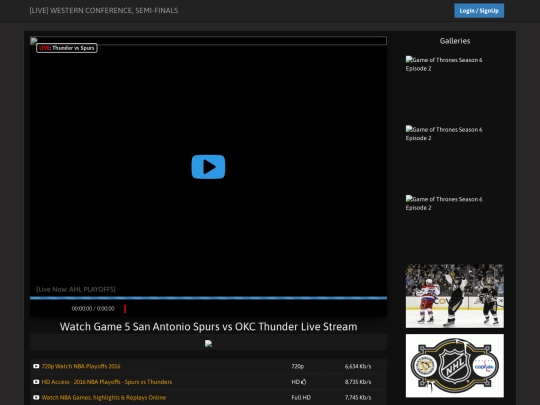Open the NHL Penguins vs Capitals logo thumbnail
This screenshot has height=405, width=540.
point(455,366)
